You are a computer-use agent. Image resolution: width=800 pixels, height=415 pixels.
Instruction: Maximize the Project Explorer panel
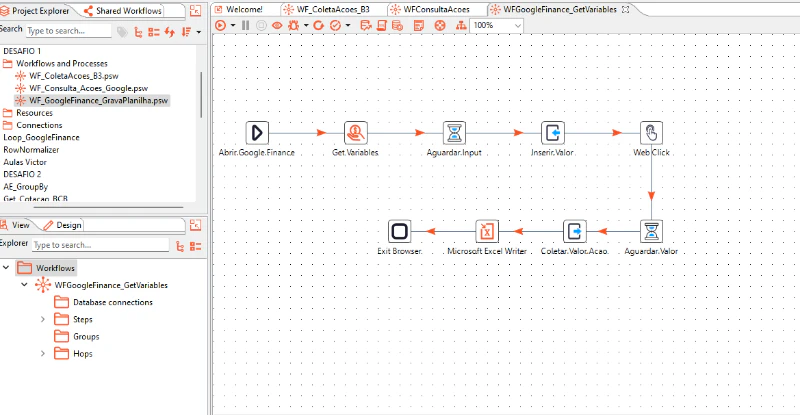[x=195, y=10]
